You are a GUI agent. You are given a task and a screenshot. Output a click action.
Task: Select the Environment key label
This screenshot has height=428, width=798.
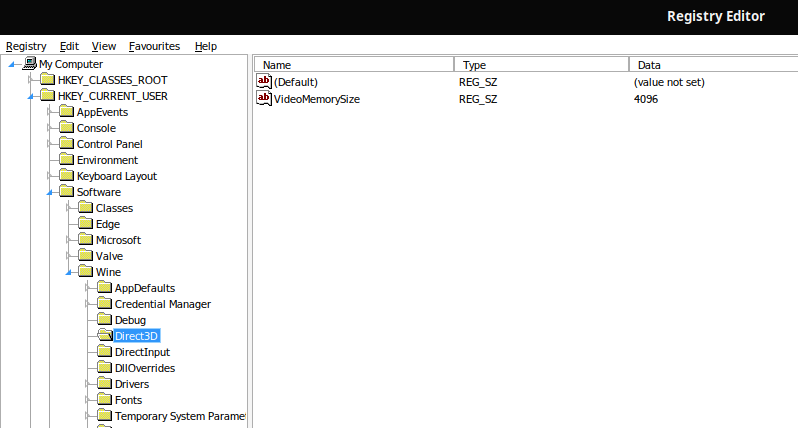pos(107,160)
